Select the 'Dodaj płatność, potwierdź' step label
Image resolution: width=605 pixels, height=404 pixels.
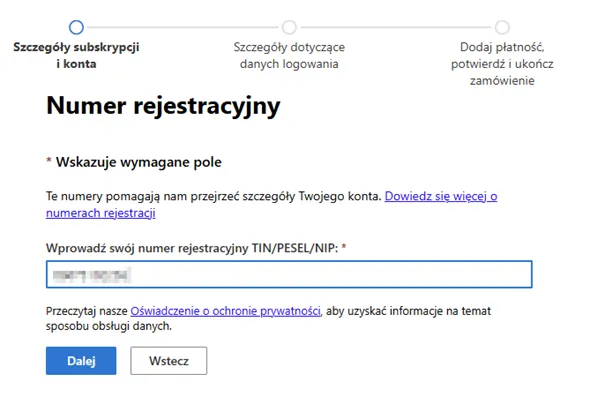(502, 55)
